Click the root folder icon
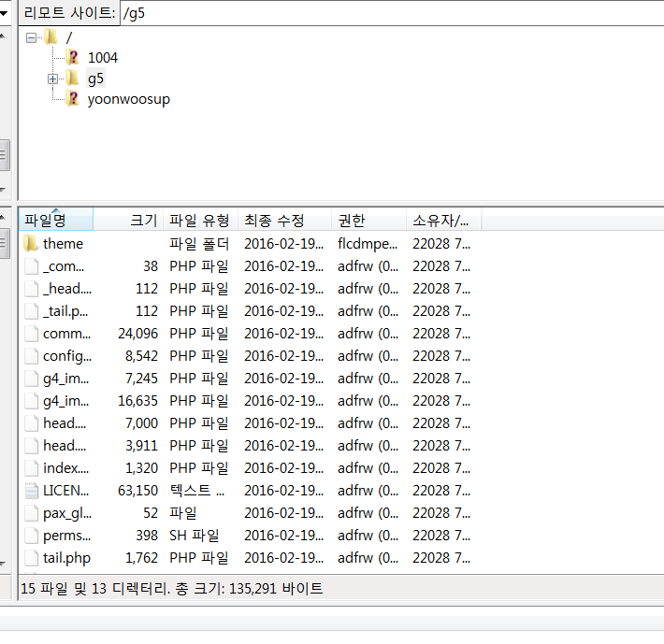 (x=51, y=37)
